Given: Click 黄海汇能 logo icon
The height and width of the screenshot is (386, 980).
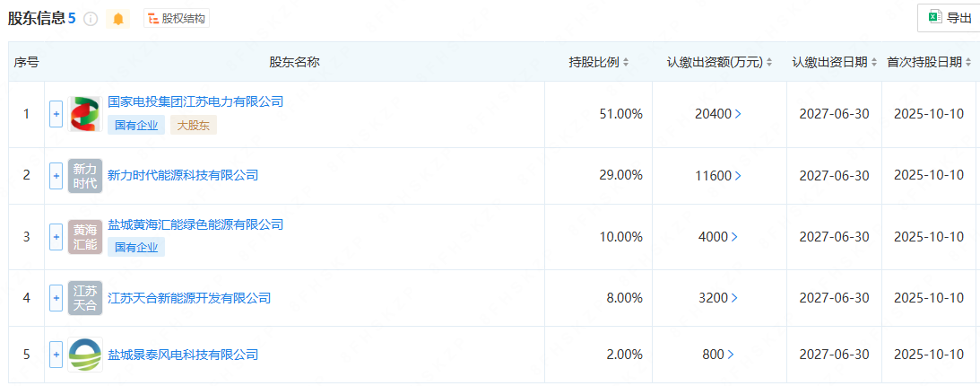Looking at the screenshot, I should click(85, 237).
